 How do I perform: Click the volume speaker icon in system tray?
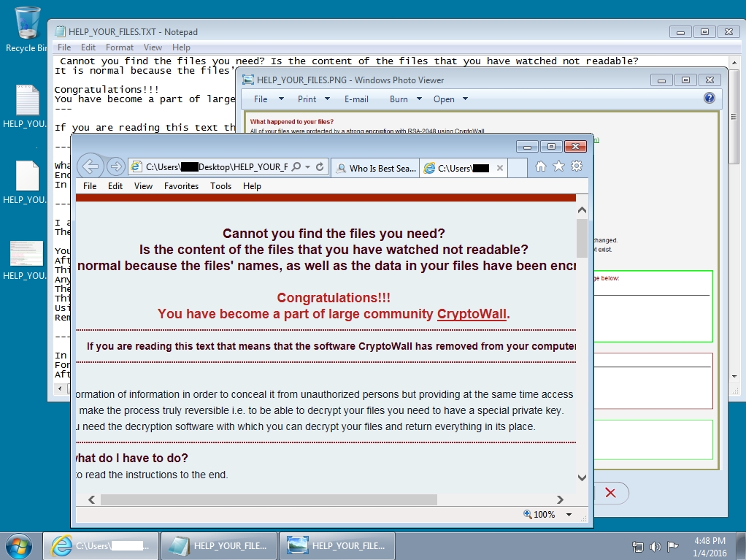[655, 546]
